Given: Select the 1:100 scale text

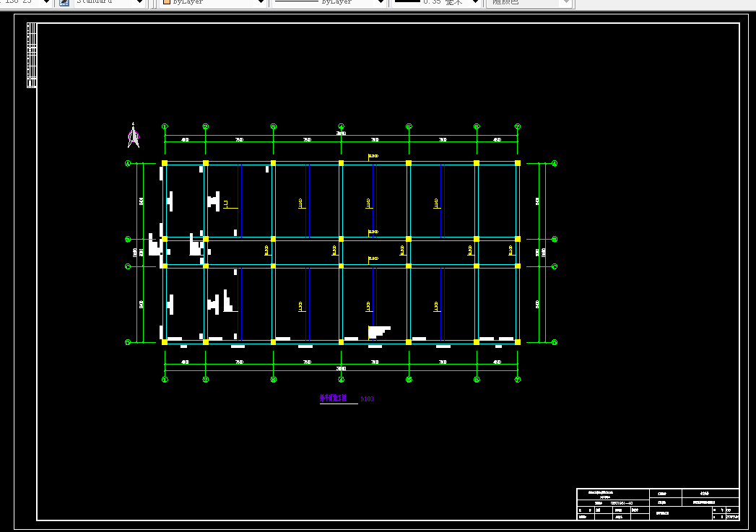Looking at the screenshot, I should pos(367,399).
